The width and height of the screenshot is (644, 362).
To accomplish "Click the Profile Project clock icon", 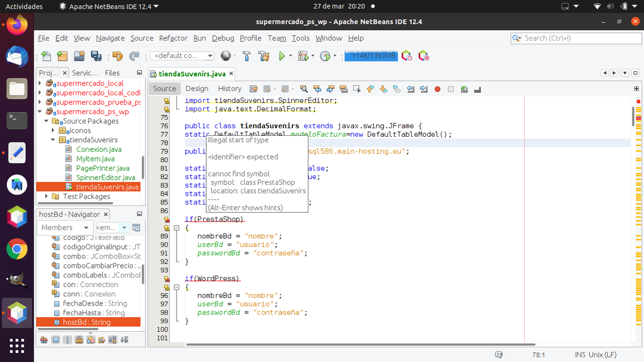I will point(325,56).
